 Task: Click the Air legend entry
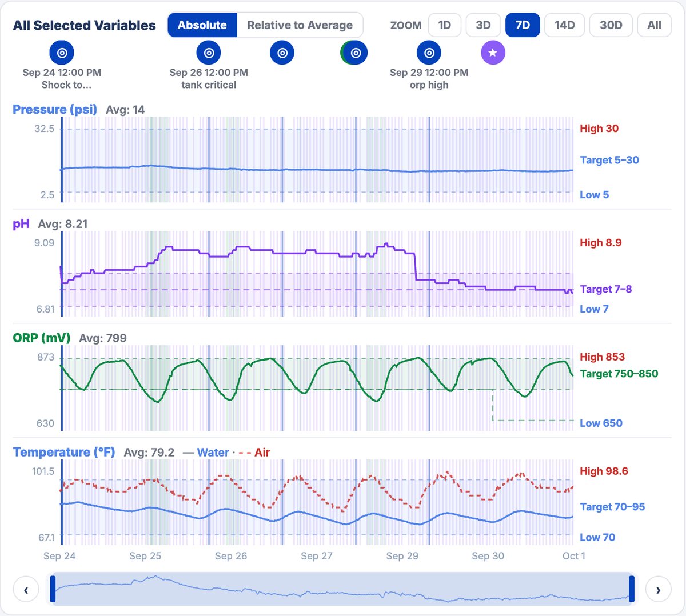[254, 452]
